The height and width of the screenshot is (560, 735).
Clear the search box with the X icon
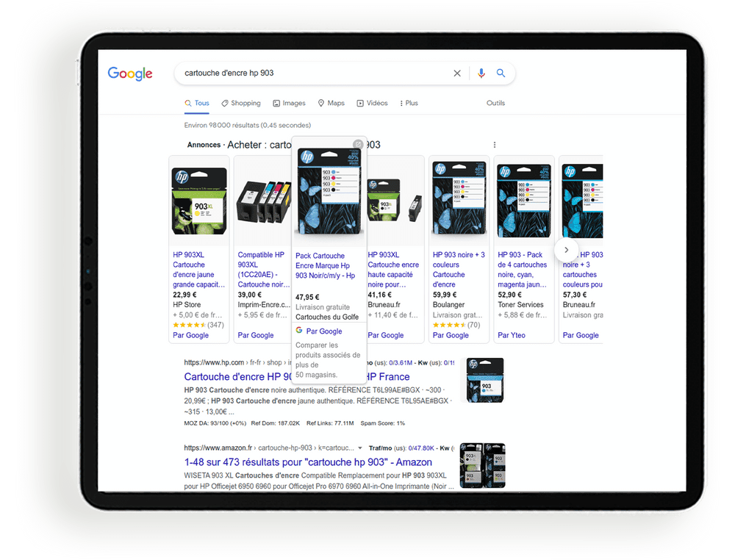[457, 73]
